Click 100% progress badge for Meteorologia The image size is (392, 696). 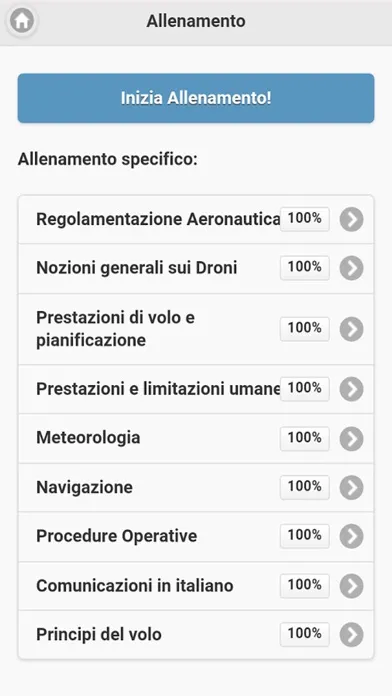305,439
